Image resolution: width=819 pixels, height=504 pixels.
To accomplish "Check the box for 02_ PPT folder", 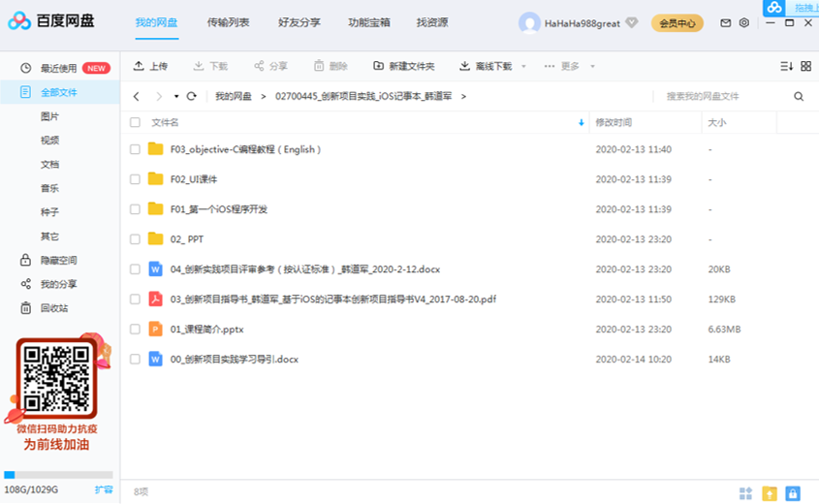I will tap(136, 239).
